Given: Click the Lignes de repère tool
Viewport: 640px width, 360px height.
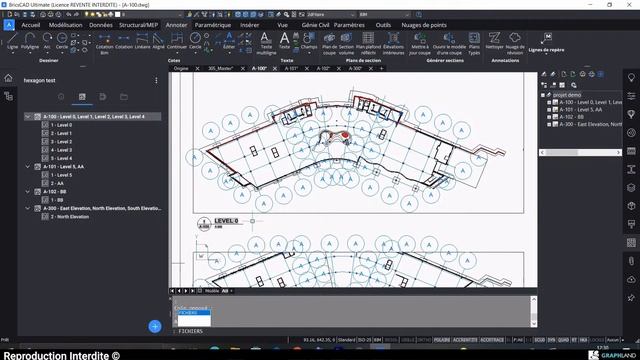Looking at the screenshot, I should coord(546,42).
